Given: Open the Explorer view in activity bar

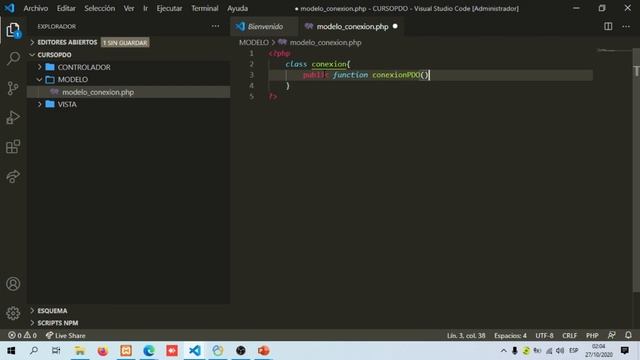Looking at the screenshot, I should (13, 30).
